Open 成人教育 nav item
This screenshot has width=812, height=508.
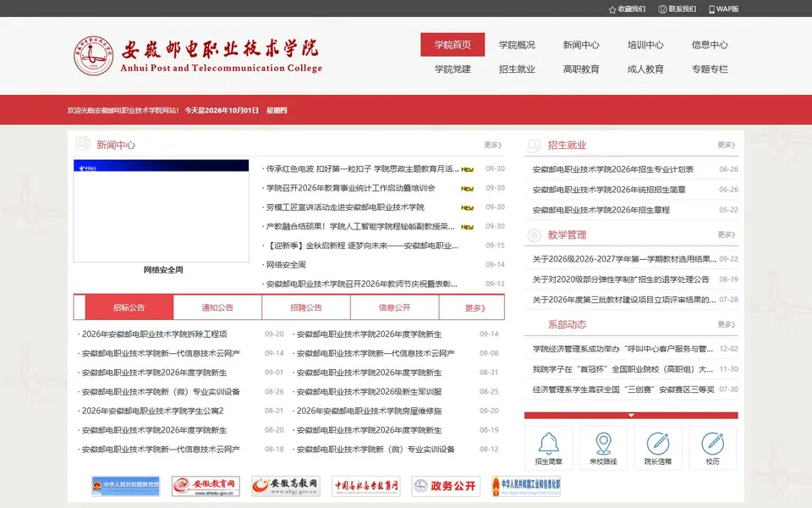(645, 69)
